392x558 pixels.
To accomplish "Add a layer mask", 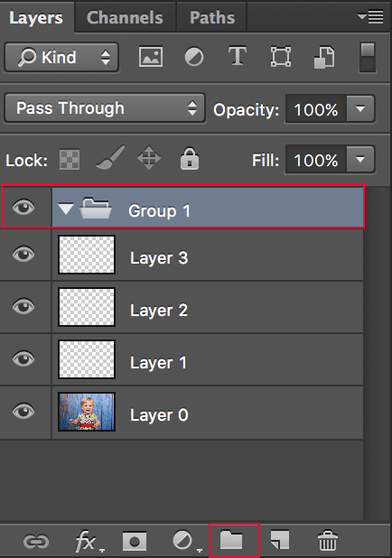I will (x=135, y=541).
